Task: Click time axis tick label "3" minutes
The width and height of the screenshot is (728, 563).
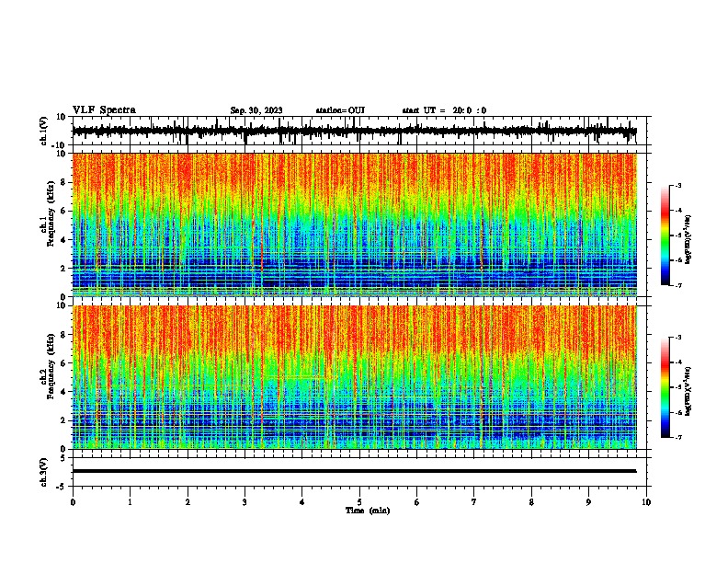Action: (245, 502)
